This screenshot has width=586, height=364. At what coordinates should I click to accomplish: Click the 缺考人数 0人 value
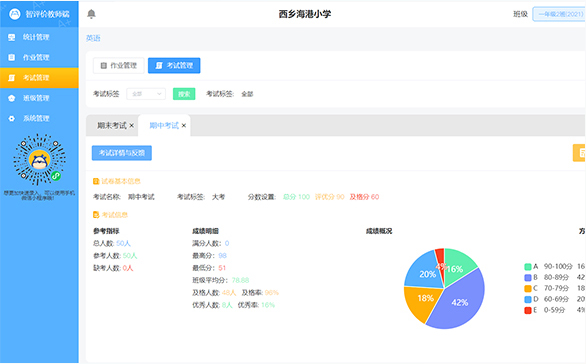point(128,268)
